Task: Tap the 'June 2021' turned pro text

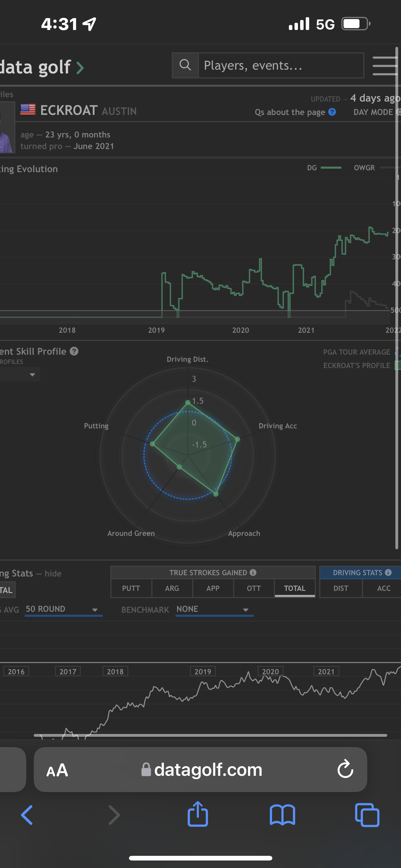Action: [94, 146]
